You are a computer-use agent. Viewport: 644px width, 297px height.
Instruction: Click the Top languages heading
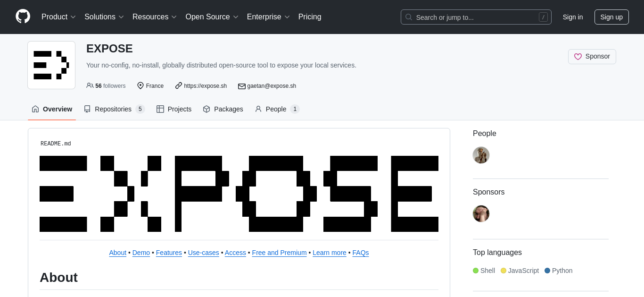point(497,253)
